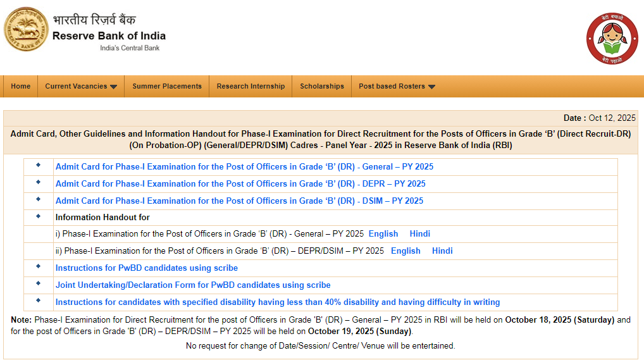The width and height of the screenshot is (644, 360).
Task: Open English handout for General Phase-I exam
Action: click(383, 234)
